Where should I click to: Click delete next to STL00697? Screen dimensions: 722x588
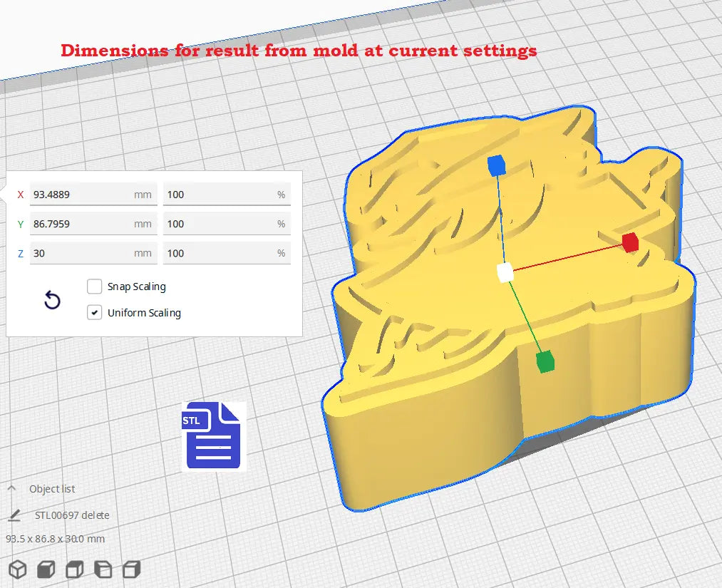[x=96, y=515]
